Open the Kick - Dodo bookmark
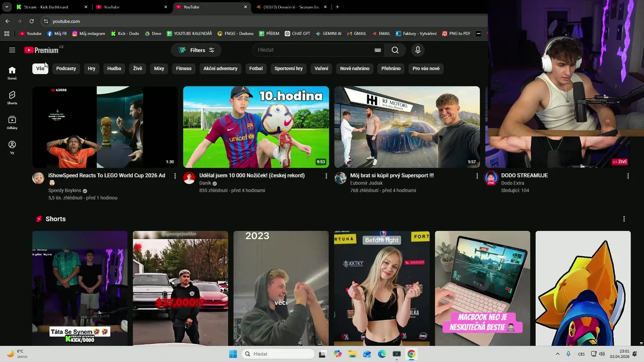The image size is (644, 362). (124, 34)
